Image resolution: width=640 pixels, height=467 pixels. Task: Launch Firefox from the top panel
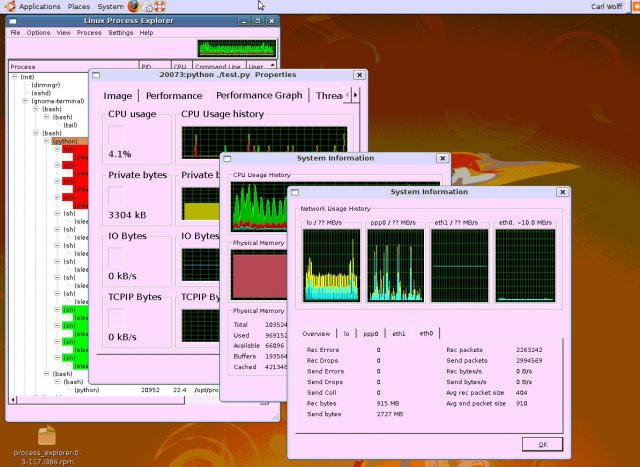[133, 6]
